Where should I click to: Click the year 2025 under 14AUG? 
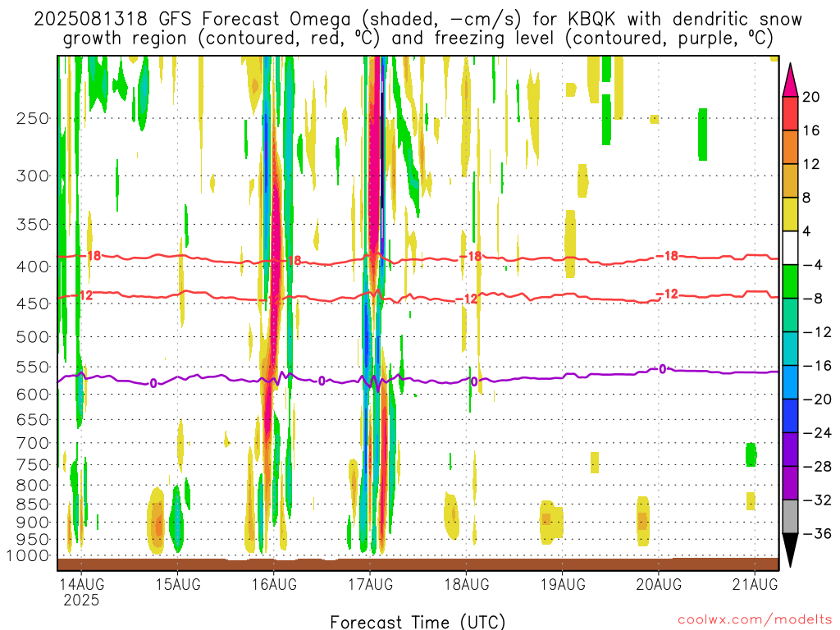pyautogui.click(x=81, y=600)
